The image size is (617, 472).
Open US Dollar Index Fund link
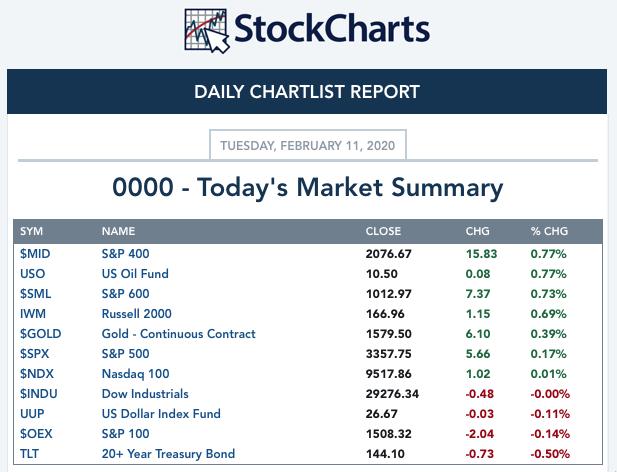pyautogui.click(x=161, y=414)
